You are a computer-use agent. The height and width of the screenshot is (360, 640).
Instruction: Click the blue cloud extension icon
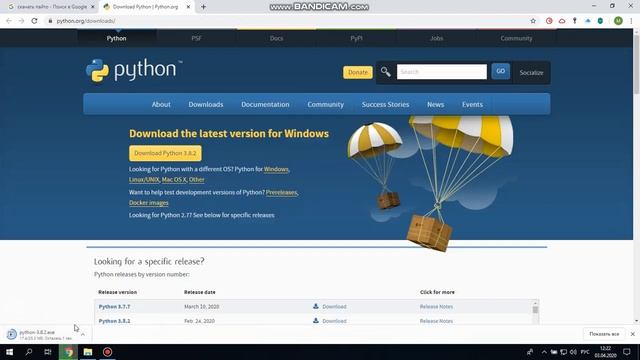[x=588, y=21]
